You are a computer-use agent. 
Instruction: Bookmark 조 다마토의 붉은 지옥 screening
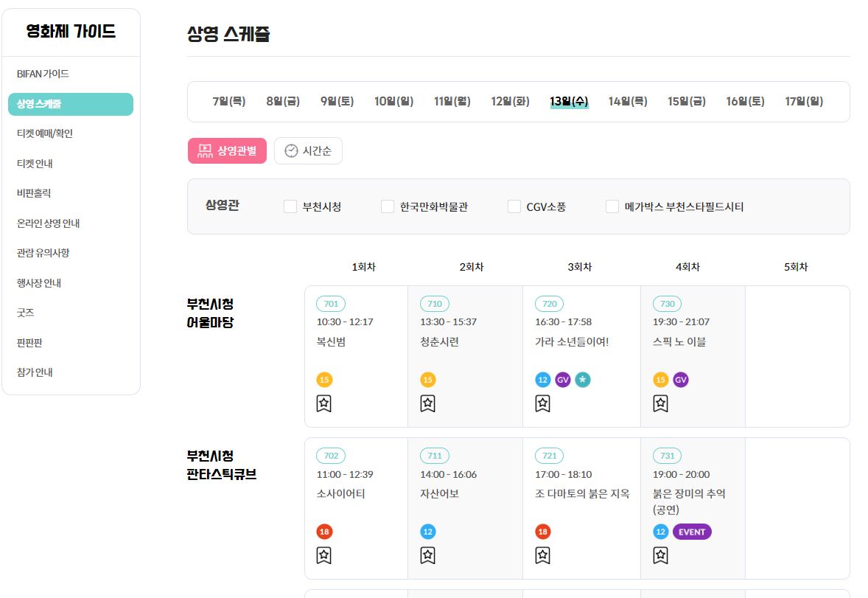click(542, 555)
